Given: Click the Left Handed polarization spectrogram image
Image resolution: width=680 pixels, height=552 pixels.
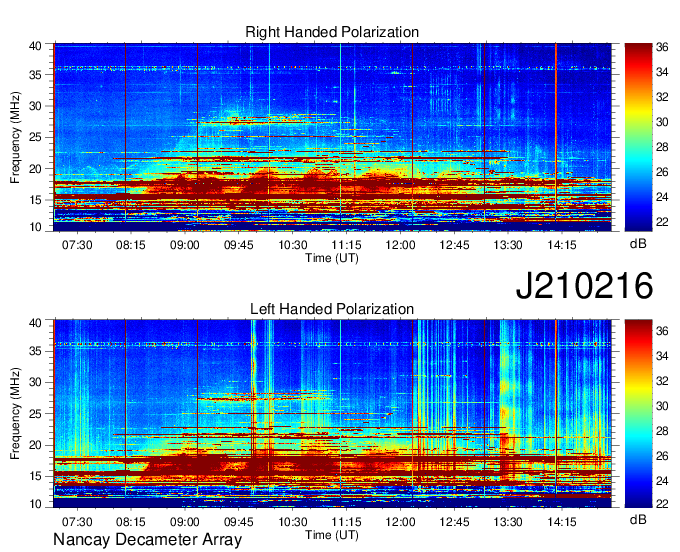Looking at the screenshot, I should pos(332,414).
